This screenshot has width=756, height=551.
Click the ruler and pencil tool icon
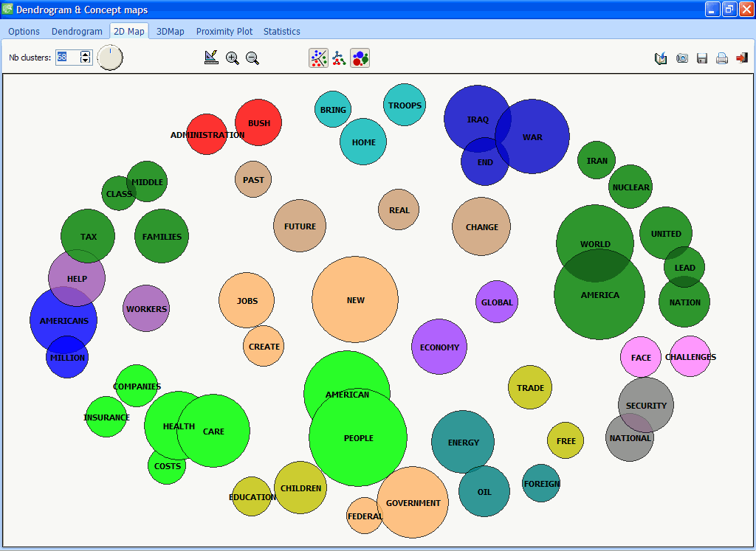[x=212, y=58]
